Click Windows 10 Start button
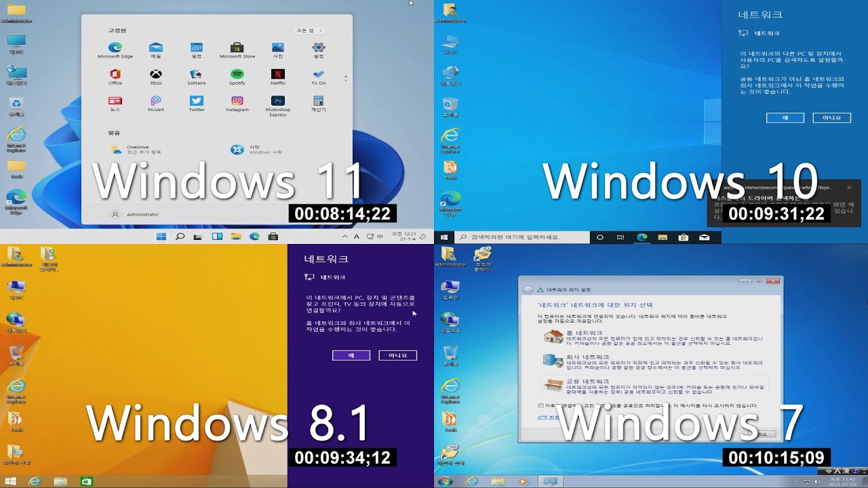This screenshot has height=488, width=868. click(444, 237)
